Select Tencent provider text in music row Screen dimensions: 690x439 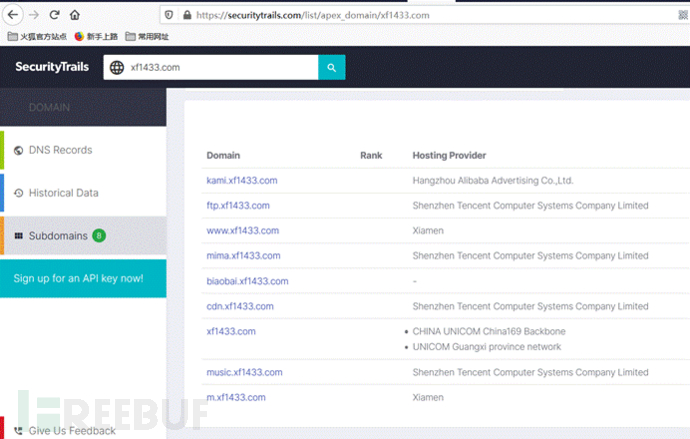click(x=530, y=372)
